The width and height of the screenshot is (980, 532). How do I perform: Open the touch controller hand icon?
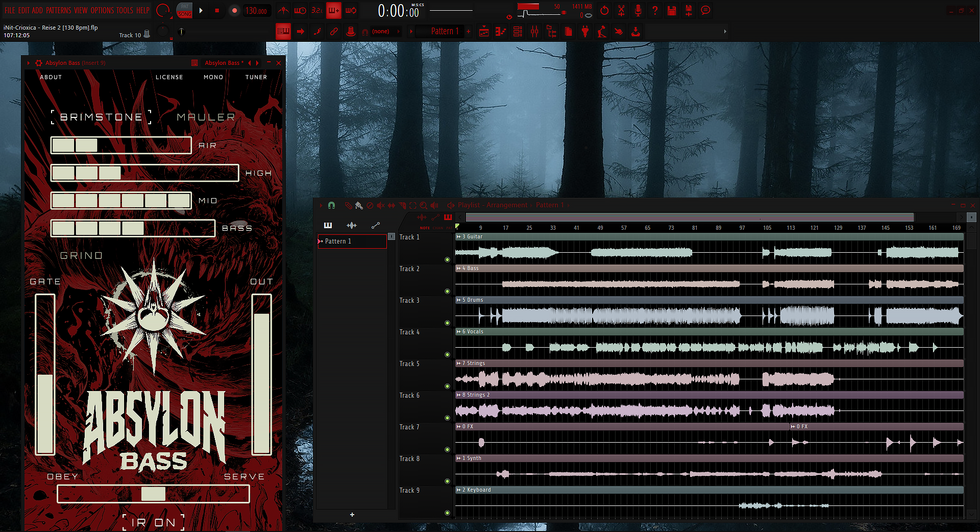point(619,32)
